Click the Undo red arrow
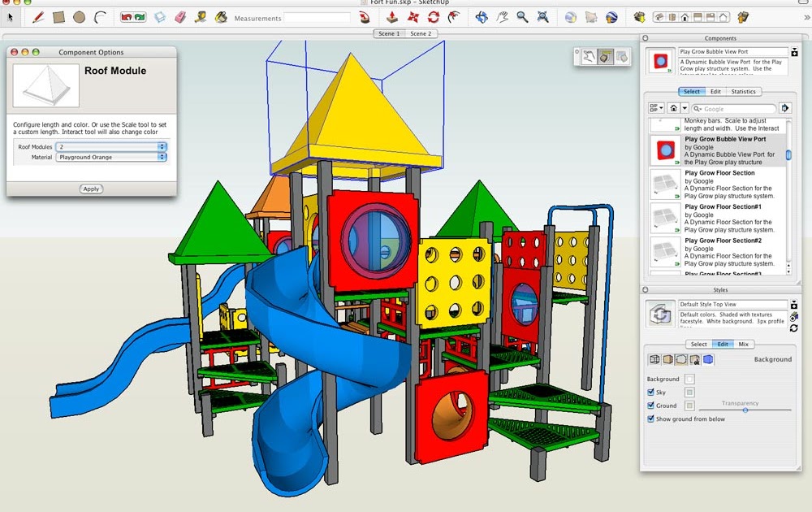 click(x=127, y=18)
